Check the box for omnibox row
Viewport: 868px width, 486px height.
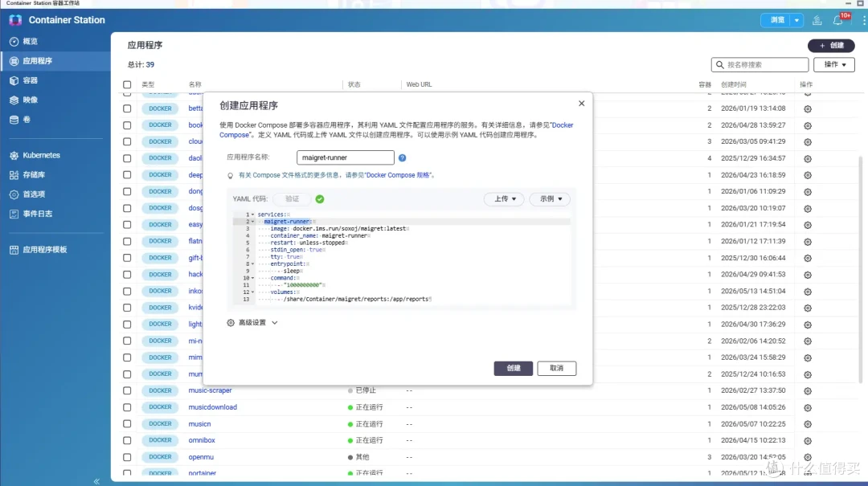tap(127, 440)
